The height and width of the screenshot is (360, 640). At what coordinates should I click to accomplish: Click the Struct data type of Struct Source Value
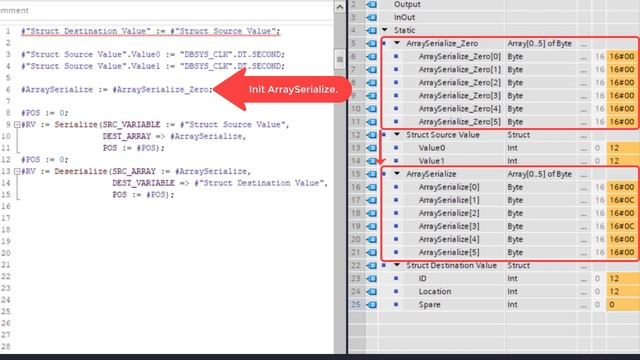(518, 135)
